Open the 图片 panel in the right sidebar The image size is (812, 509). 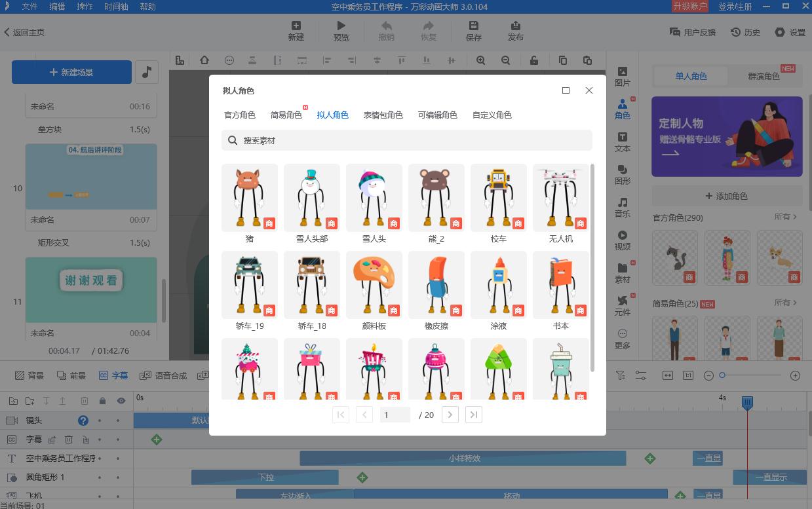(x=622, y=76)
